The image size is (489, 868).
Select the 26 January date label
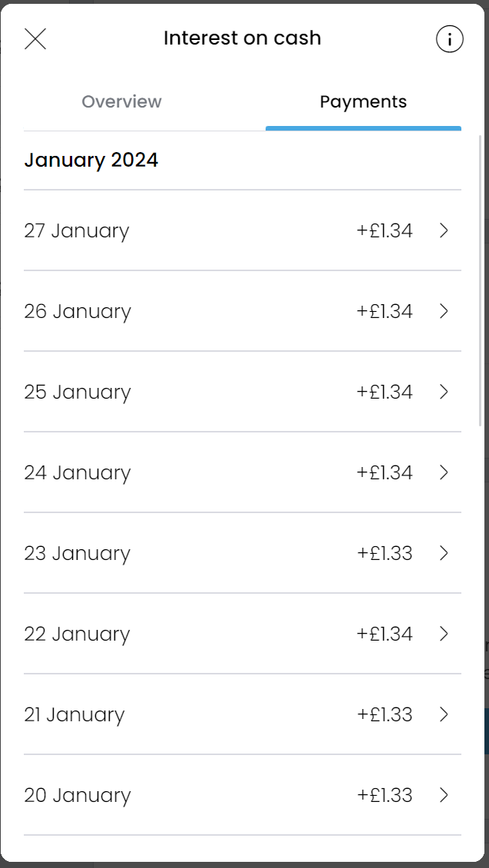pyautogui.click(x=78, y=311)
